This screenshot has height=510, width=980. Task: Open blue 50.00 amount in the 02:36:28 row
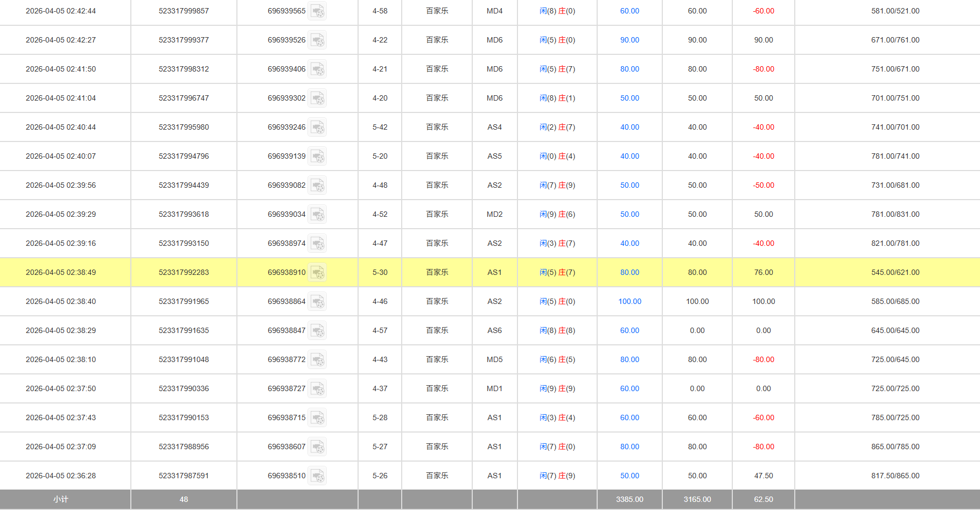pyautogui.click(x=629, y=476)
